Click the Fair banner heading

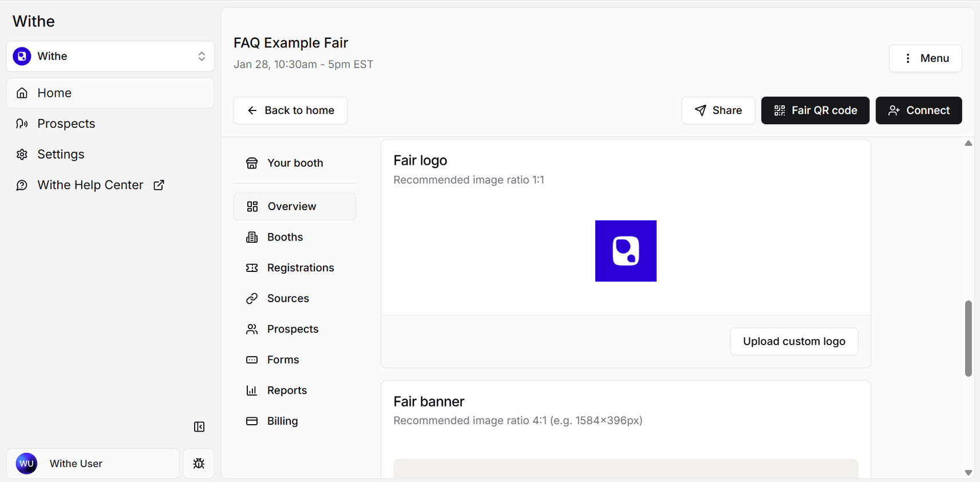[429, 401]
